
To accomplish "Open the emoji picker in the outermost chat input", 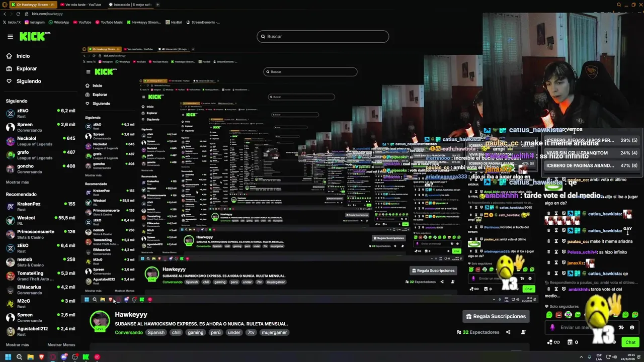I will point(632,328).
